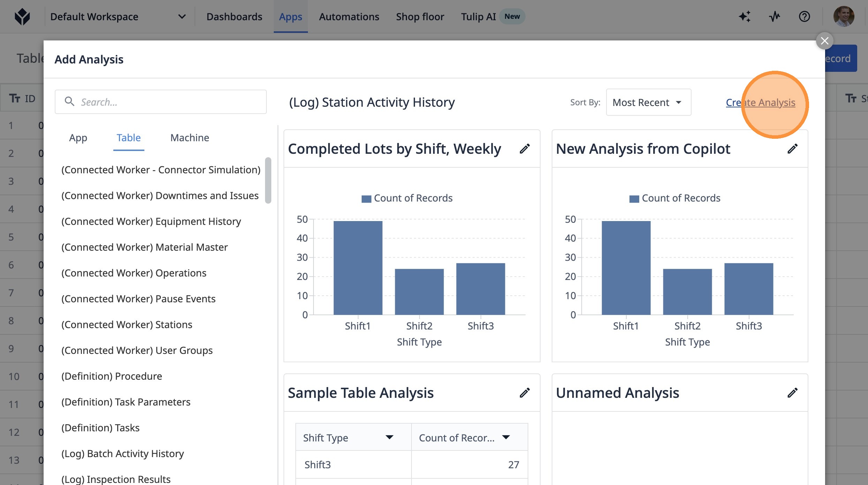The image size is (868, 485).
Task: Open the help question mark icon
Action: 804,16
